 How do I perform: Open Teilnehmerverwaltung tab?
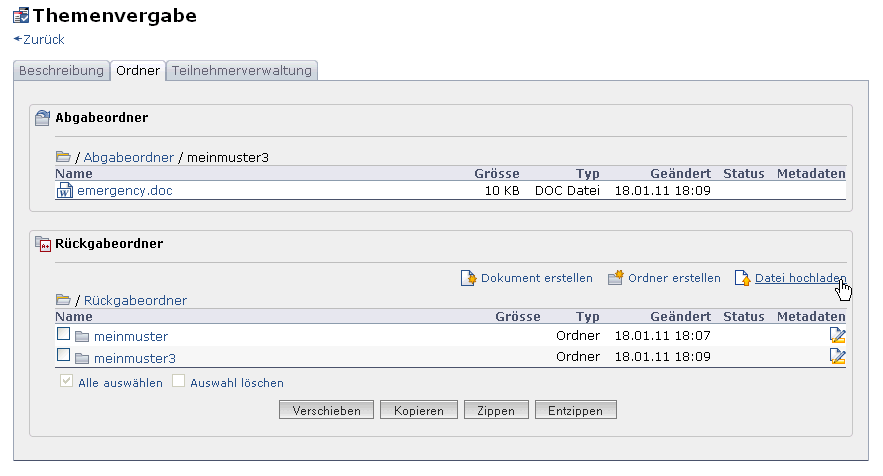tap(242, 71)
